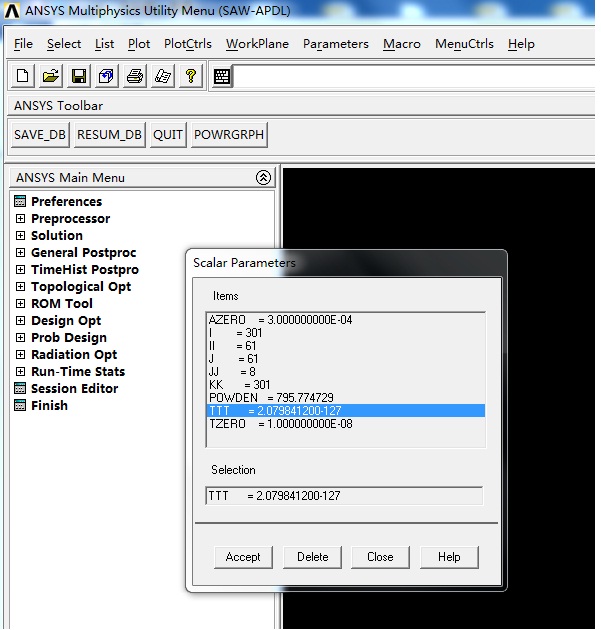Click the Image Capture printer icon
Viewport: 601px width, 630px height.
pos(135,76)
